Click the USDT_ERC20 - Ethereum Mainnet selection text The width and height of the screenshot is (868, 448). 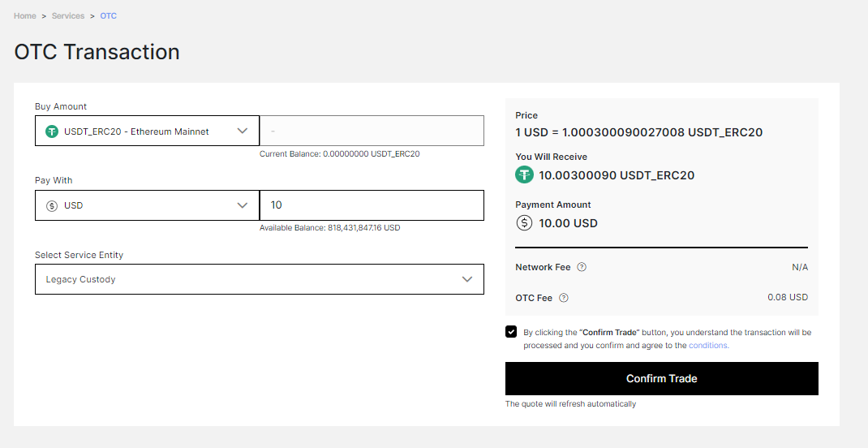pyautogui.click(x=137, y=131)
